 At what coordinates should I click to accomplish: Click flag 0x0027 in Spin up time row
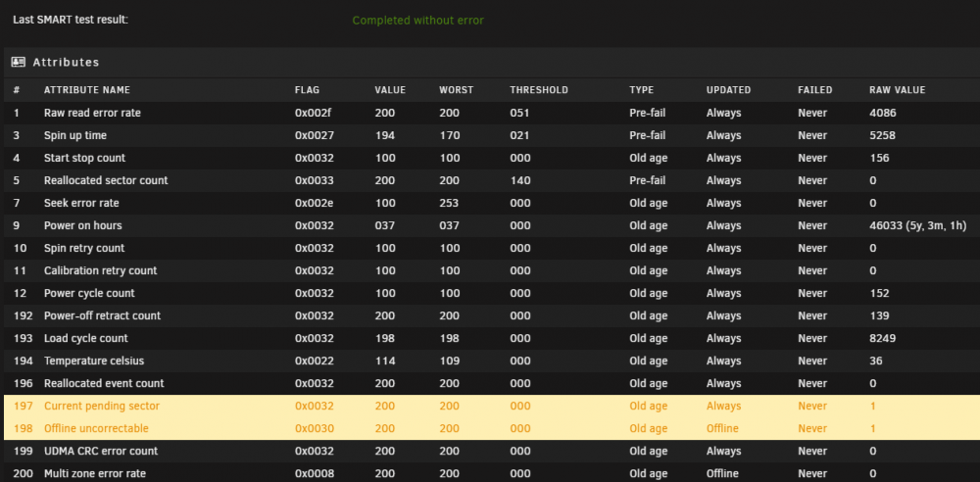314,135
